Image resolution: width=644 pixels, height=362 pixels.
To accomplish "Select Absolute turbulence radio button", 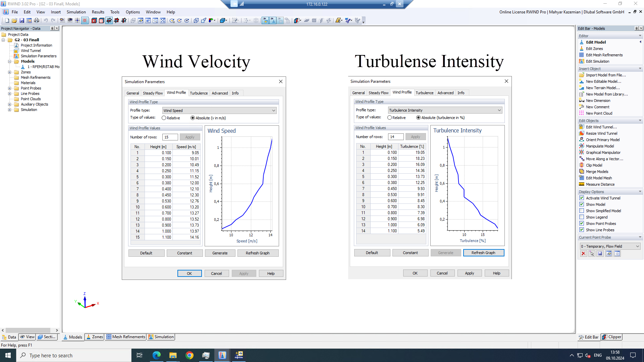I will pos(418,118).
